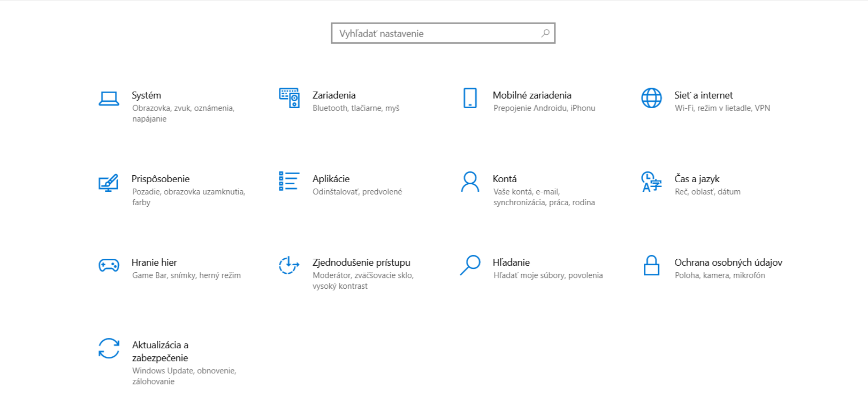Screen dimensions: 868x405
Task: Open the Aplikácie list icon
Action: click(x=289, y=181)
